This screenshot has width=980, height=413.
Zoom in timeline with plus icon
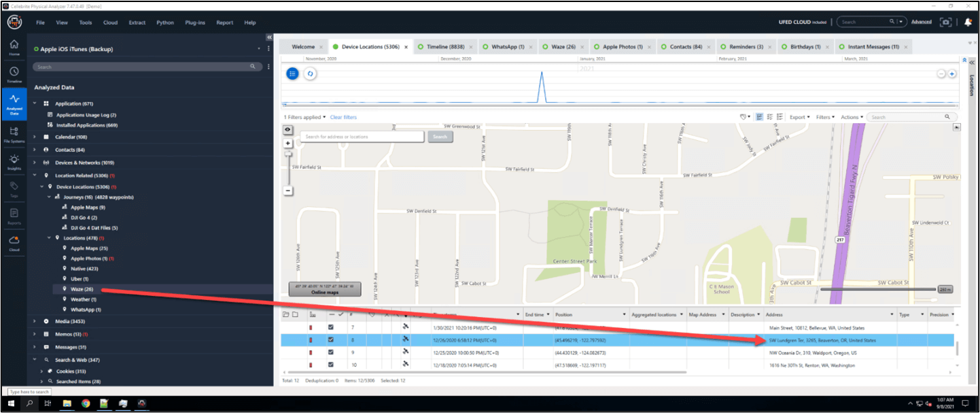tap(952, 73)
